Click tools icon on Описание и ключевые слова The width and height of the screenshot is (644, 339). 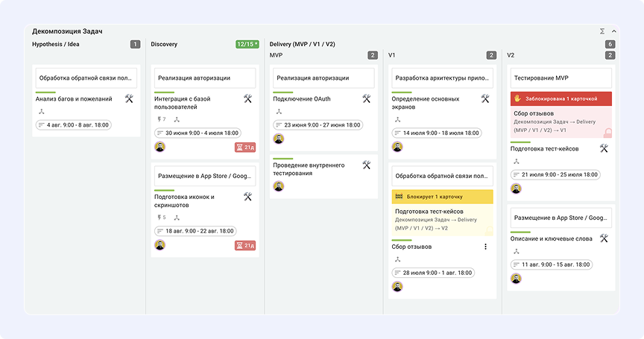[604, 238]
